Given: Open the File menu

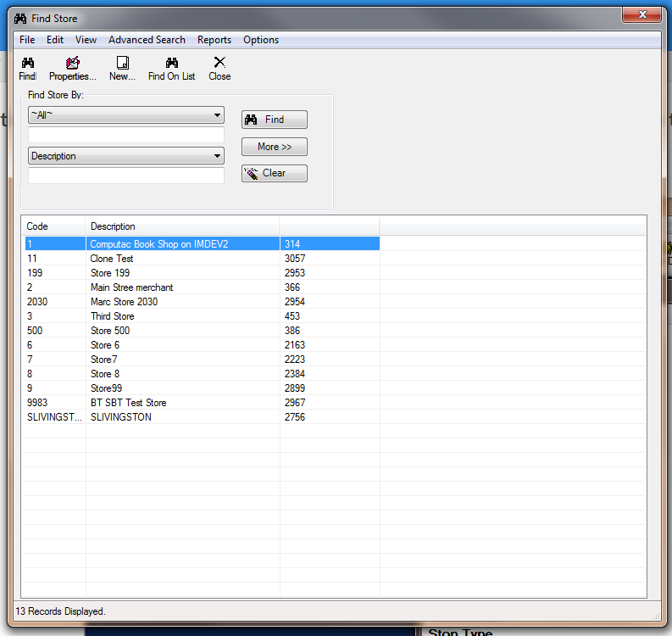Looking at the screenshot, I should click(27, 40).
